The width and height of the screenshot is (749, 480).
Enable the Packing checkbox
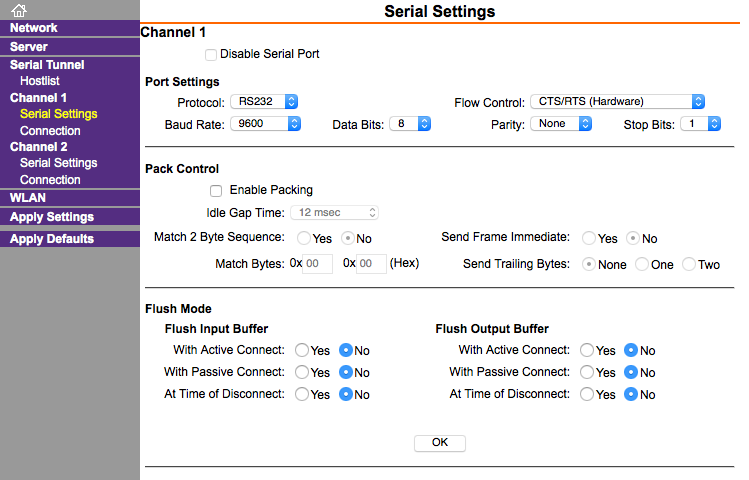(215, 190)
